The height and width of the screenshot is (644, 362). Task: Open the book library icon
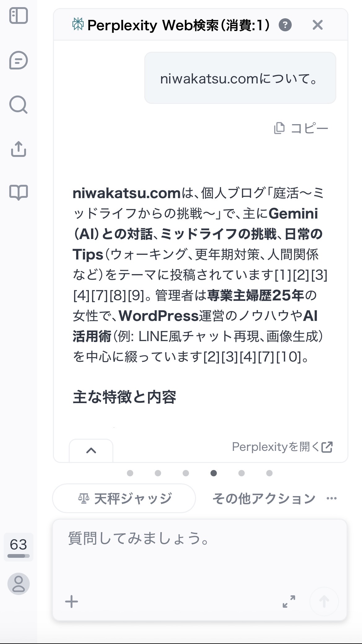point(19,193)
